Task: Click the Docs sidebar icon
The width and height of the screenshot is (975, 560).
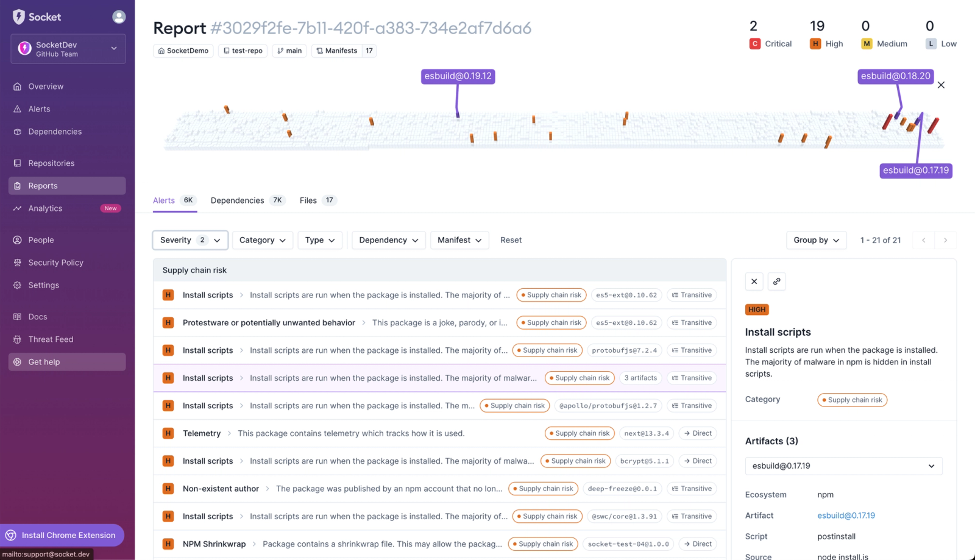Action: [x=17, y=317]
